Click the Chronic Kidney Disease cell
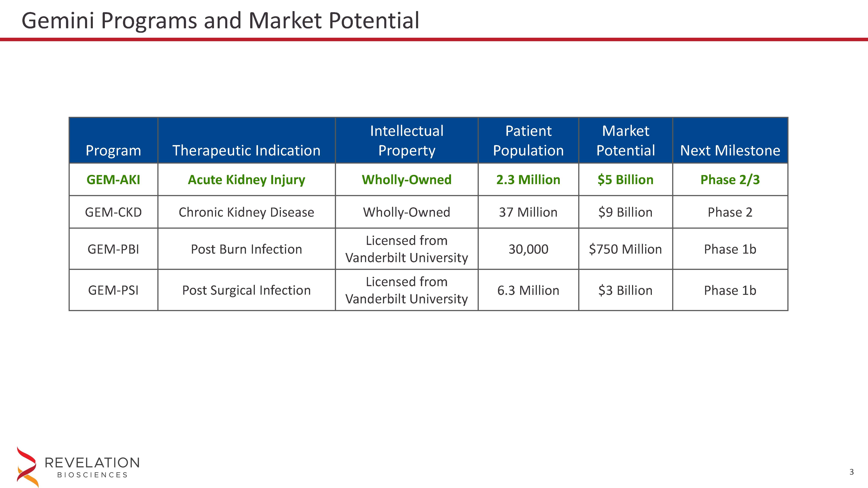The height and width of the screenshot is (488, 868). pos(246,212)
